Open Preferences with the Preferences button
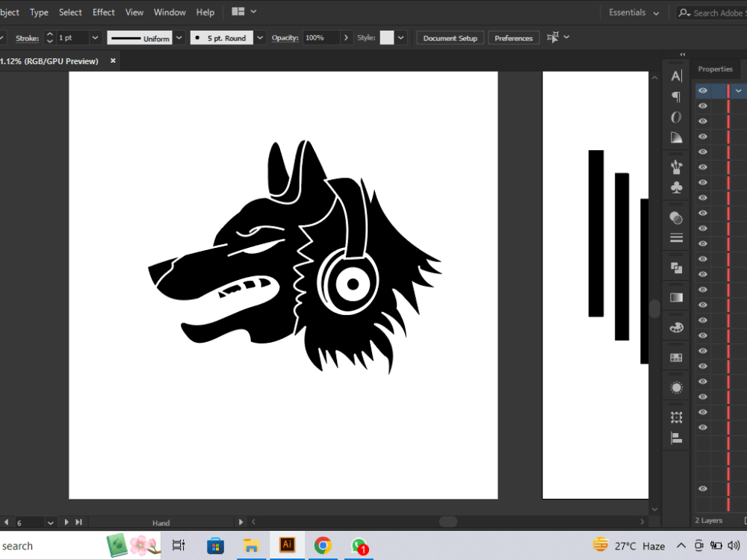 513,37
